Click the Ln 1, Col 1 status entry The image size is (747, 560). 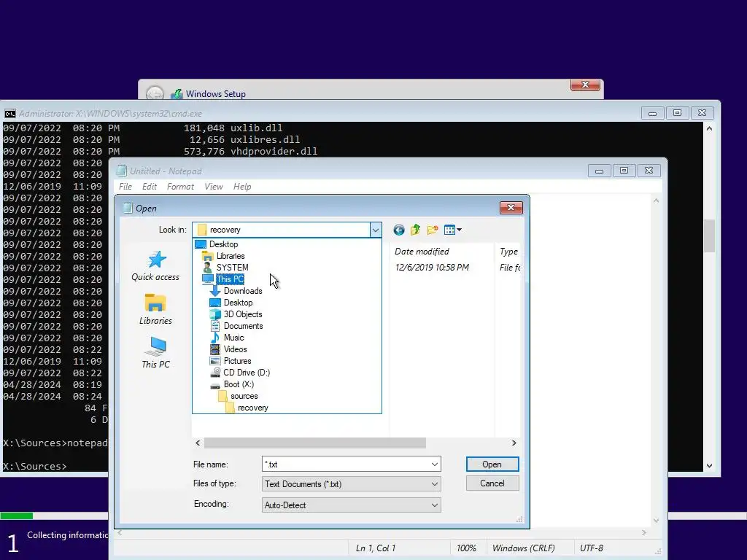[x=376, y=548]
